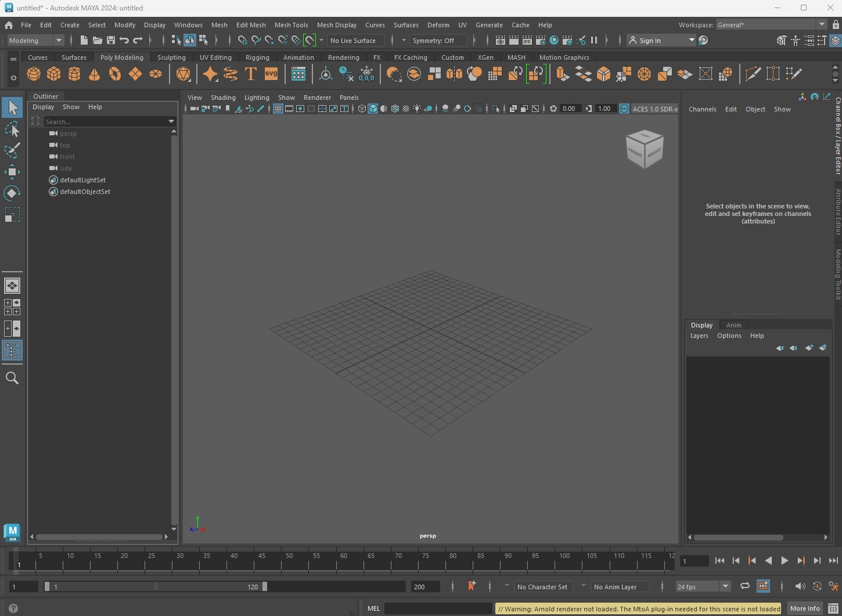Screen dimensions: 842x616
Task: Toggle the viewport grid display
Action: [x=278, y=109]
